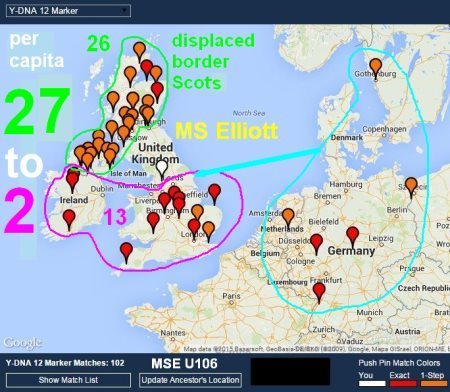Click the Google logo on the map

22,342
